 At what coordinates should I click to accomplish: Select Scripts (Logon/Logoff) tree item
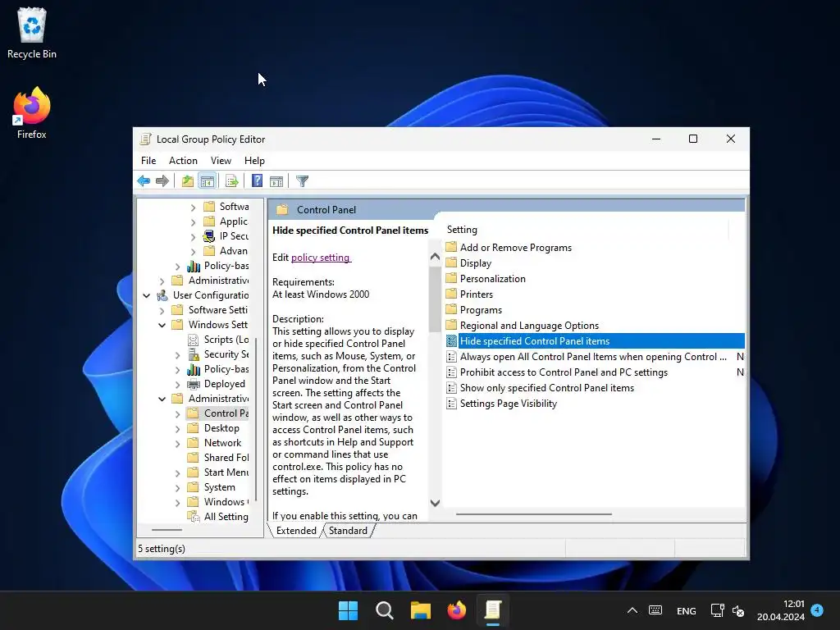click(218, 340)
